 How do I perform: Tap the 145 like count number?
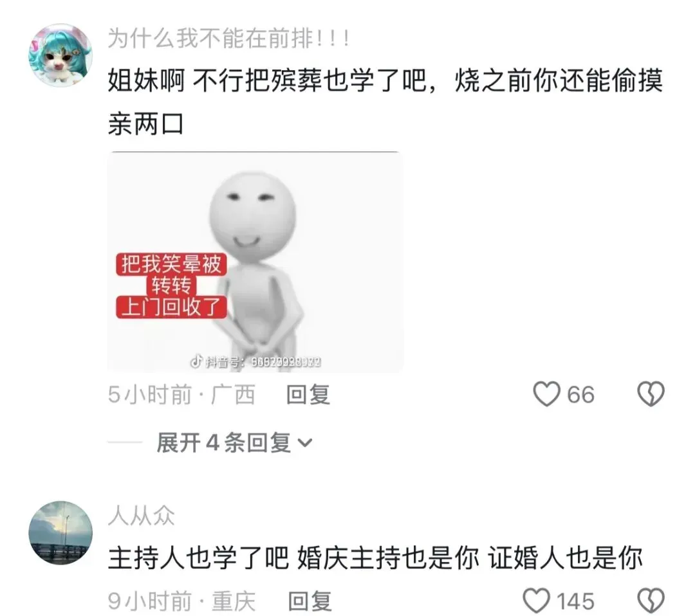(575, 601)
